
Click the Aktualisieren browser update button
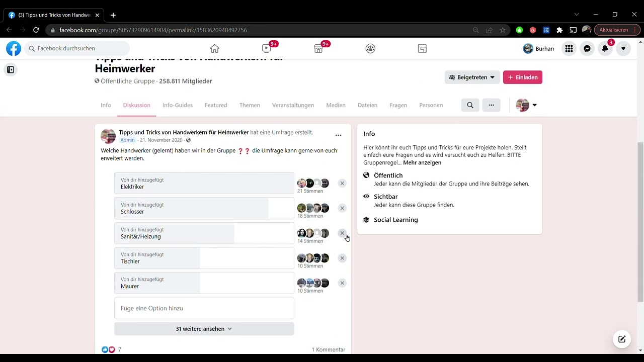[617, 30]
